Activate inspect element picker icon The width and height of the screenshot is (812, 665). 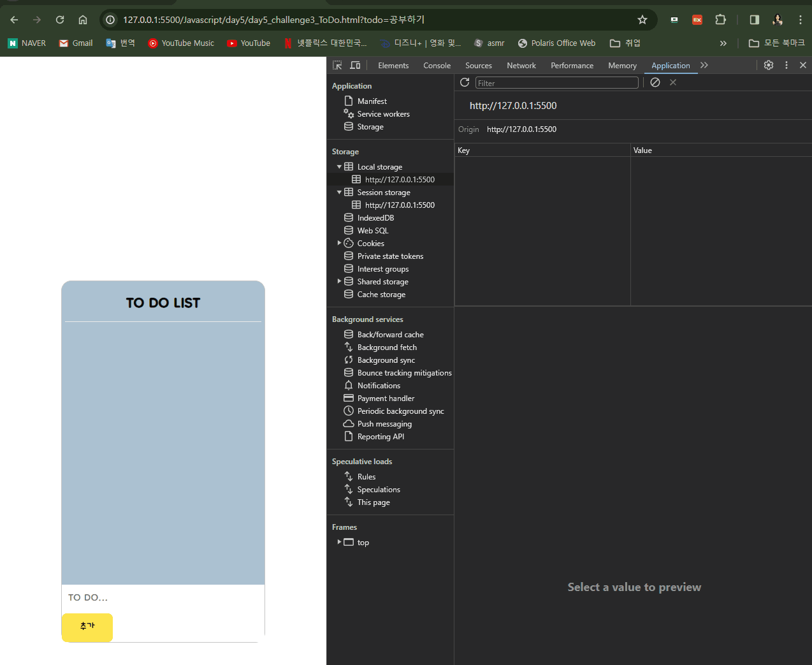(337, 65)
